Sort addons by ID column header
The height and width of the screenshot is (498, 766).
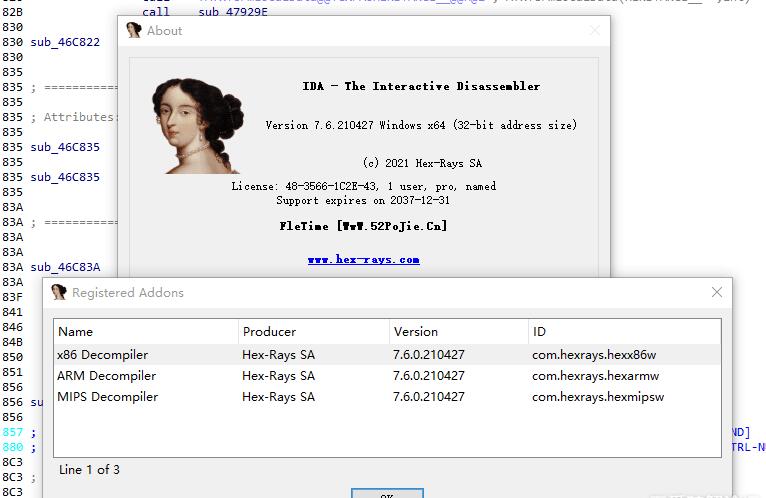(x=624, y=331)
